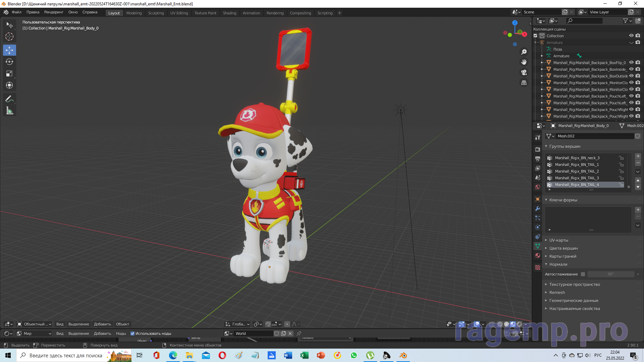Image resolution: width=644 pixels, height=362 pixels.
Task: Activate the Rotate tool
Action: click(x=9, y=62)
